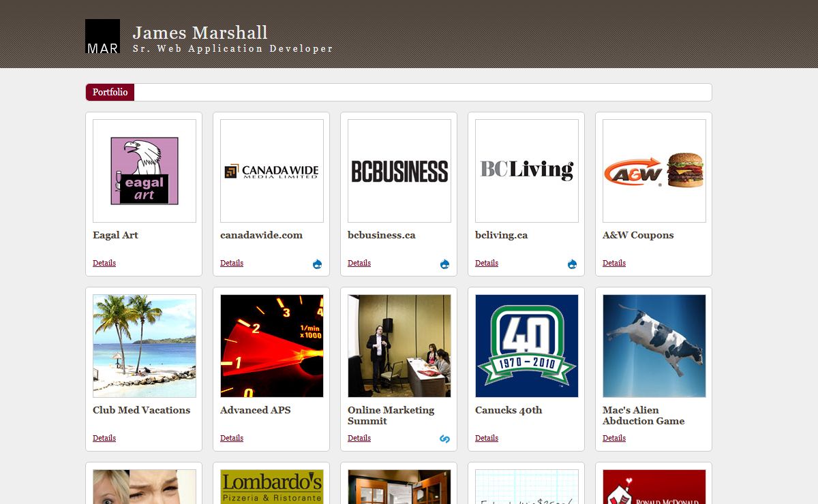Open Details for Mac's Alien Abduction Game
The width and height of the screenshot is (818, 504).
click(614, 438)
